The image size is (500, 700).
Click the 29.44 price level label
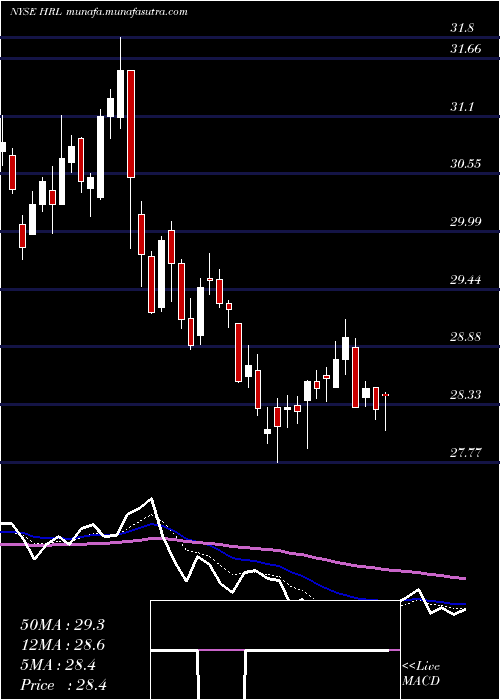tap(466, 280)
